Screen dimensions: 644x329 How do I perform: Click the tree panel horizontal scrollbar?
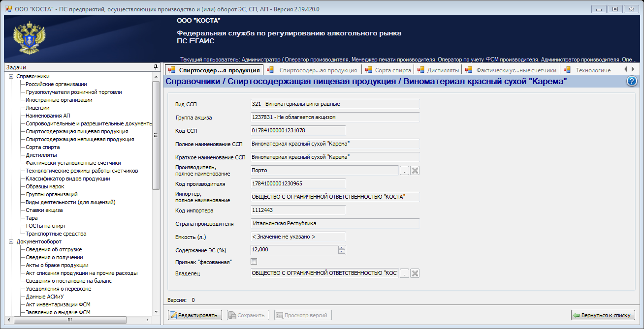click(x=69, y=320)
